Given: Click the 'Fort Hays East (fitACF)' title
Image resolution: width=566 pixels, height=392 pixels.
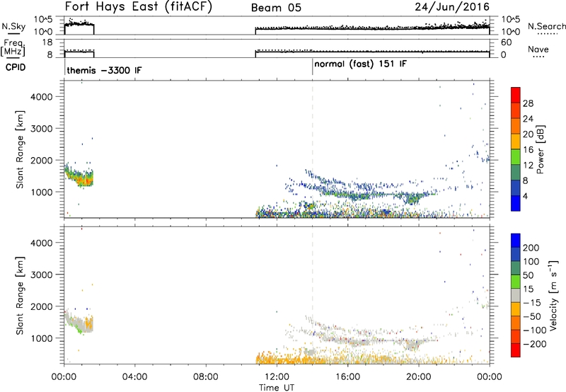Looking at the screenshot, I should tap(139, 7).
